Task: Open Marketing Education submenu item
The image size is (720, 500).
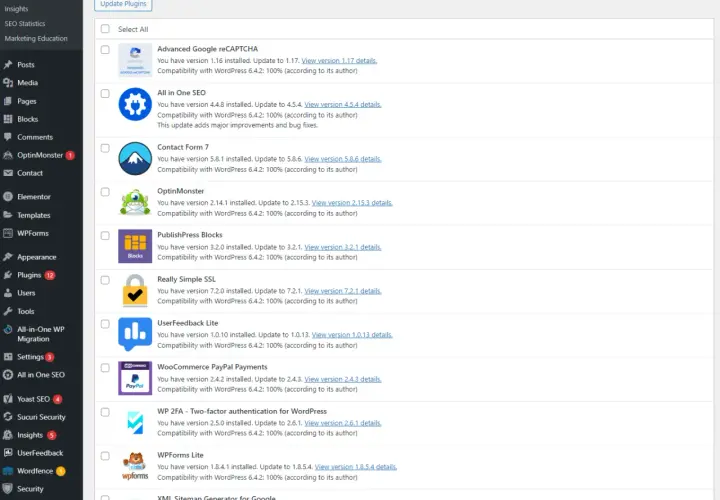Action: (x=36, y=39)
